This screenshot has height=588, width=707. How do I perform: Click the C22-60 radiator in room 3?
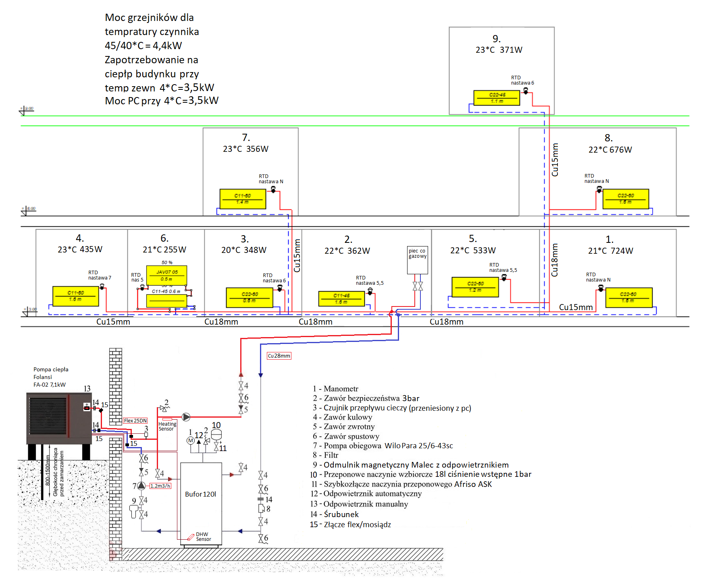point(250,298)
